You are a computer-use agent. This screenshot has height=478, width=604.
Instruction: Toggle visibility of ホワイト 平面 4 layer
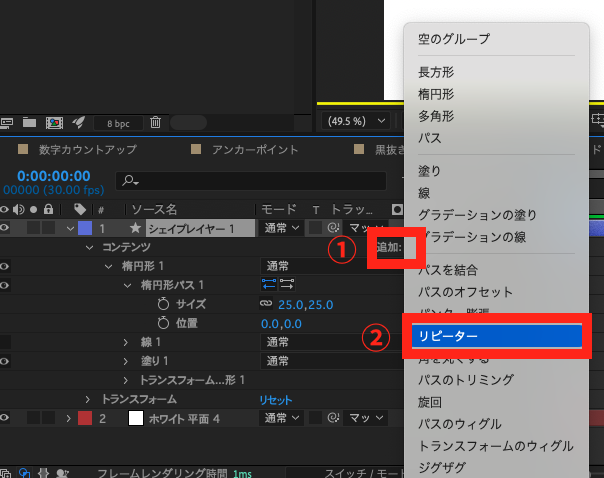6,418
